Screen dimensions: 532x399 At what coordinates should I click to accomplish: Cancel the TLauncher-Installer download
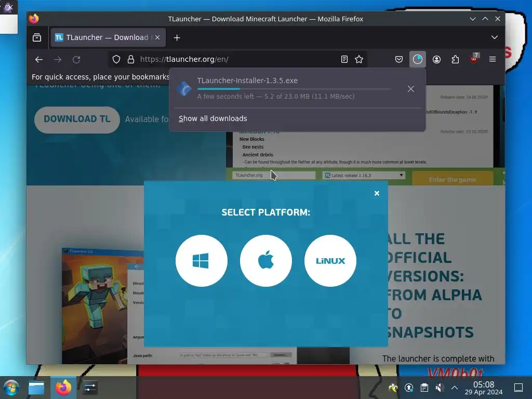(410, 89)
